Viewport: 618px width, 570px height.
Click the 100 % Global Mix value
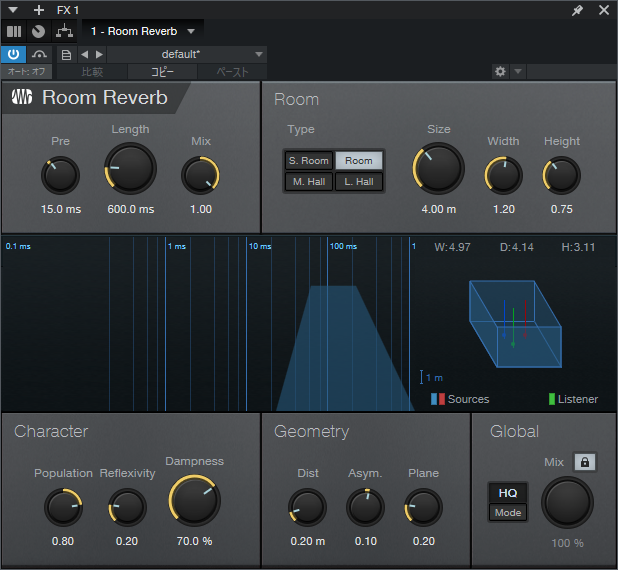568,543
